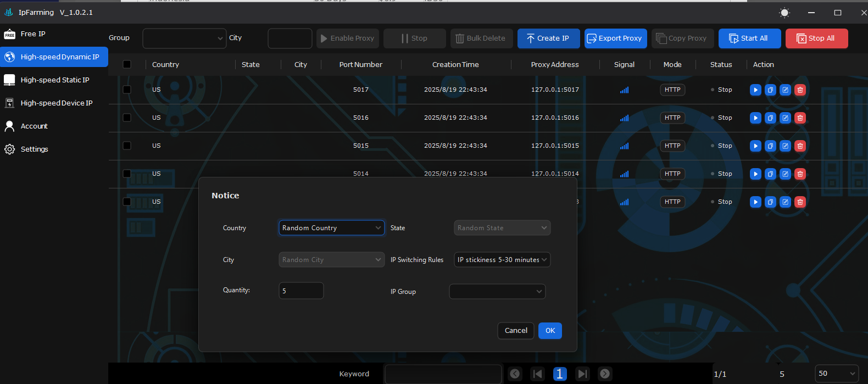Click the signal strength bars for port 5015
868x384 pixels.
[x=624, y=146]
